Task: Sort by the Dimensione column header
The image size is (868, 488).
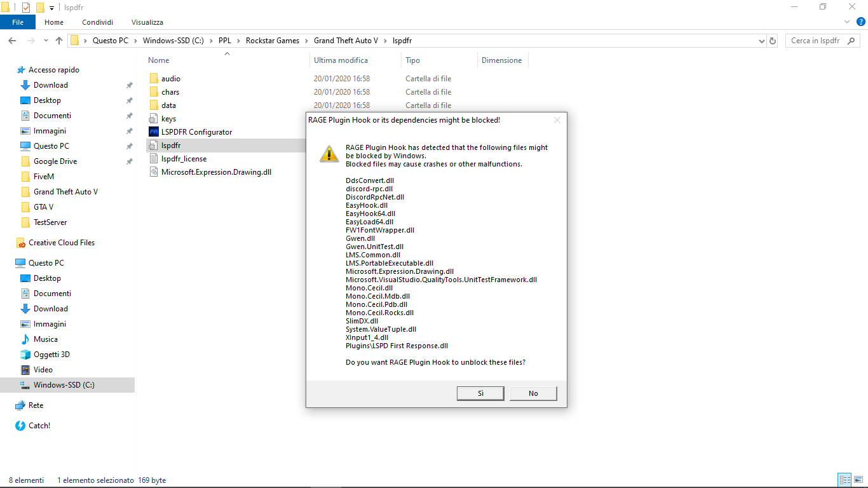Action: tap(501, 60)
